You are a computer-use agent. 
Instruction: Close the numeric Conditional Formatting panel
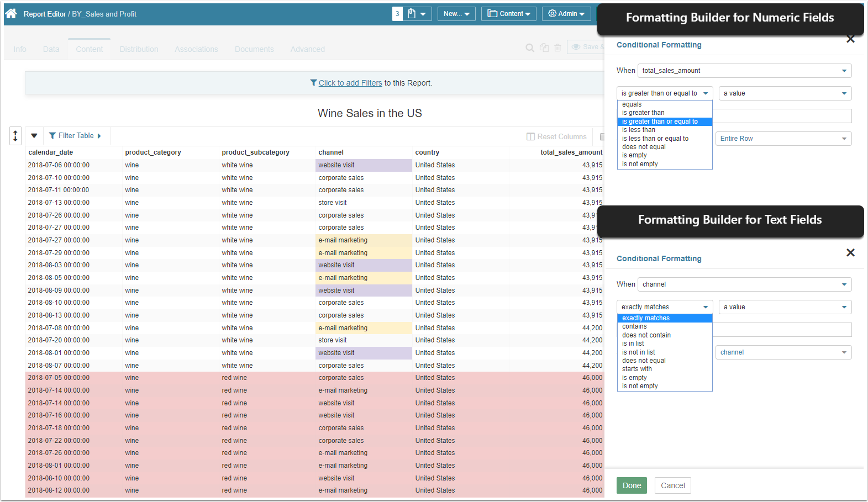coord(850,39)
